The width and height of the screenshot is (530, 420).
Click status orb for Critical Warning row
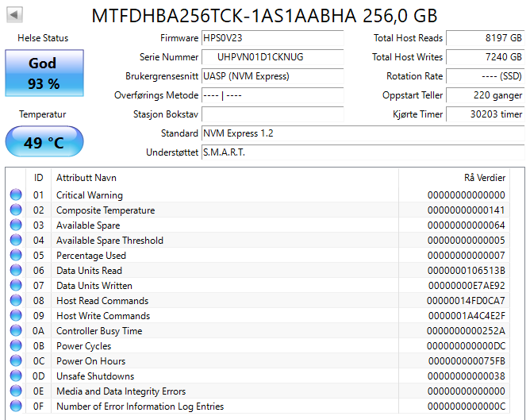point(16,195)
